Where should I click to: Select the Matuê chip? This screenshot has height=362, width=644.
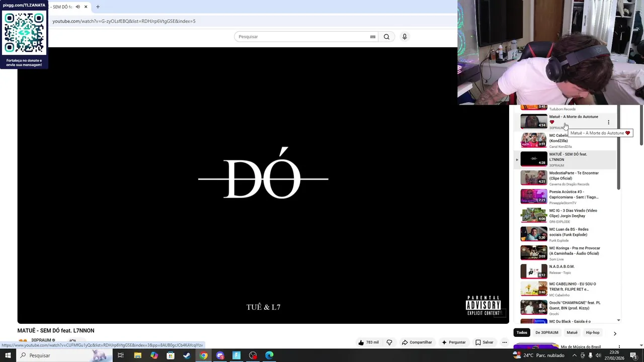[572, 332]
